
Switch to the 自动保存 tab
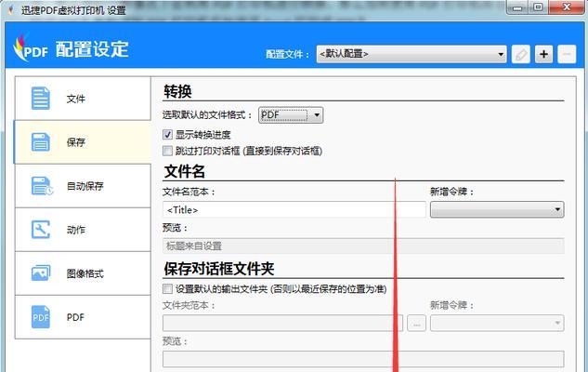(x=83, y=186)
